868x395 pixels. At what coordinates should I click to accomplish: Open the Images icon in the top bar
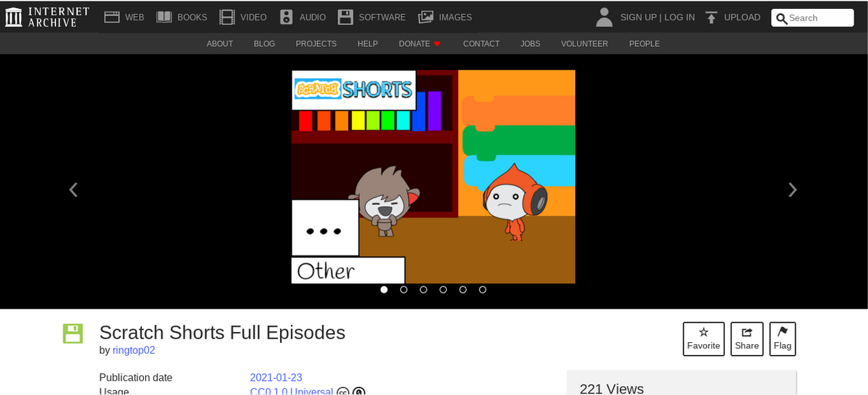click(426, 17)
